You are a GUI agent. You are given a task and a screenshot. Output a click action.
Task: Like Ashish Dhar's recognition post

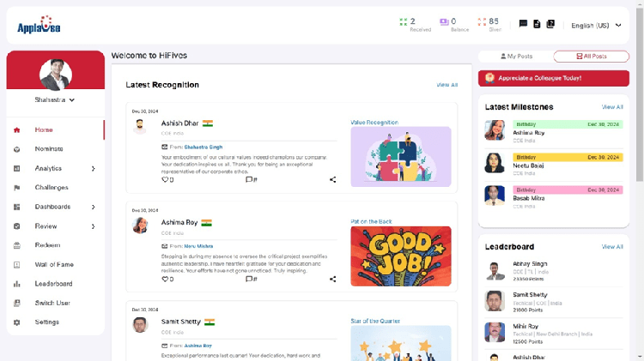pos(167,180)
